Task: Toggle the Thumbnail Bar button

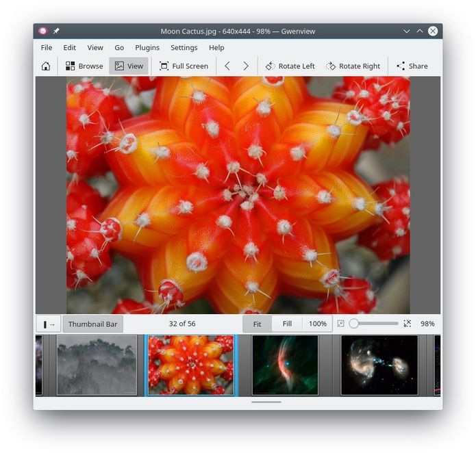Action: pyautogui.click(x=93, y=324)
